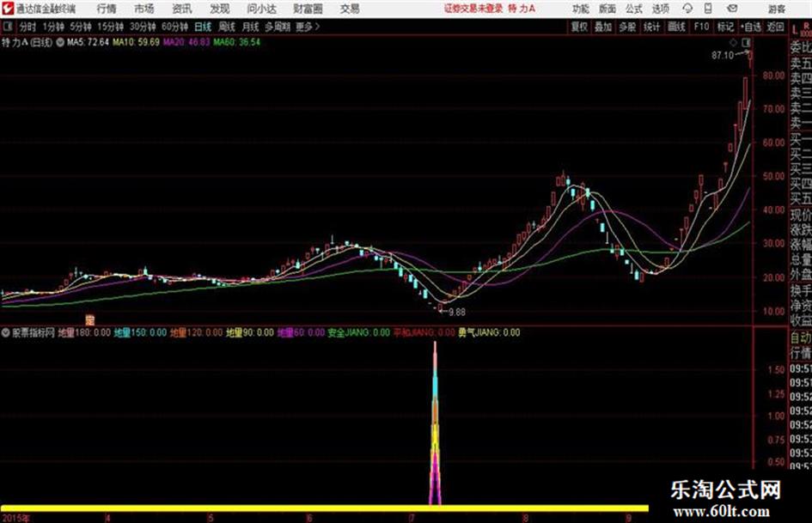812x523 pixels.
Task: Click the 2015年 date on the time axis
Action: pyautogui.click(x=15, y=518)
